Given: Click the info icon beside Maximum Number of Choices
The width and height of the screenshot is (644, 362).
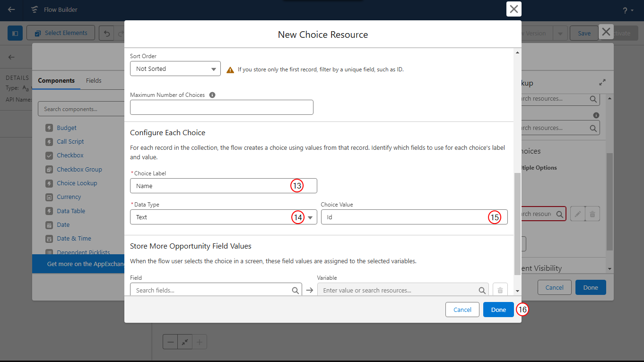Looking at the screenshot, I should tap(212, 95).
